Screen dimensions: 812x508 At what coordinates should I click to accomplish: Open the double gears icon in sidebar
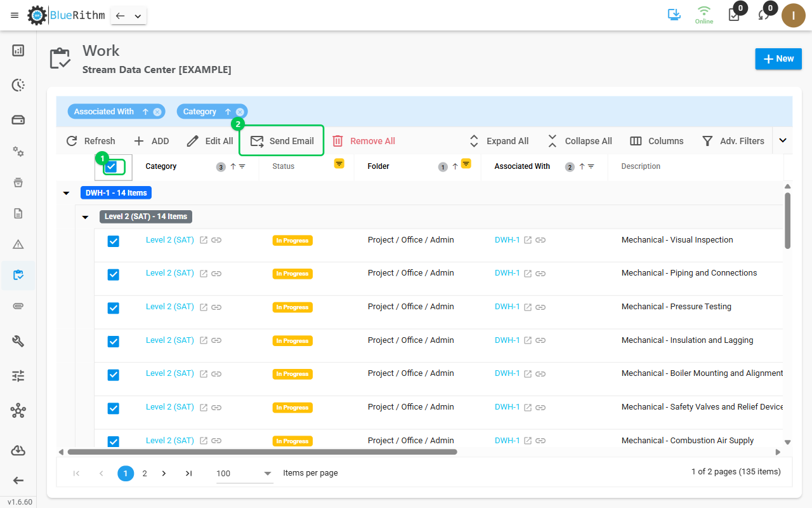[18, 151]
